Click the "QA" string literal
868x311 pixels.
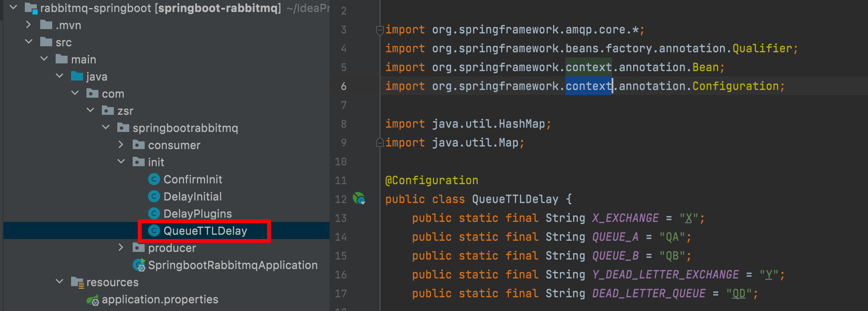click(x=672, y=237)
